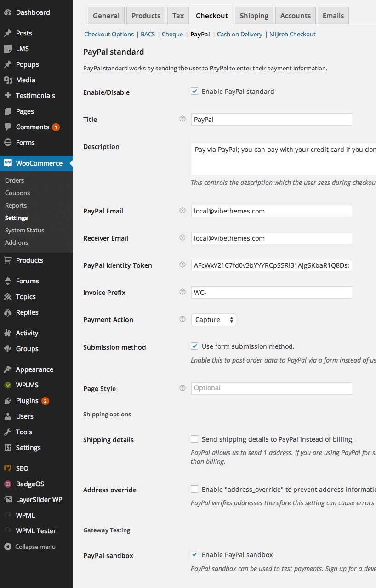The height and width of the screenshot is (588, 376).
Task: Click the BadgeOS badge icon
Action: tap(8, 484)
